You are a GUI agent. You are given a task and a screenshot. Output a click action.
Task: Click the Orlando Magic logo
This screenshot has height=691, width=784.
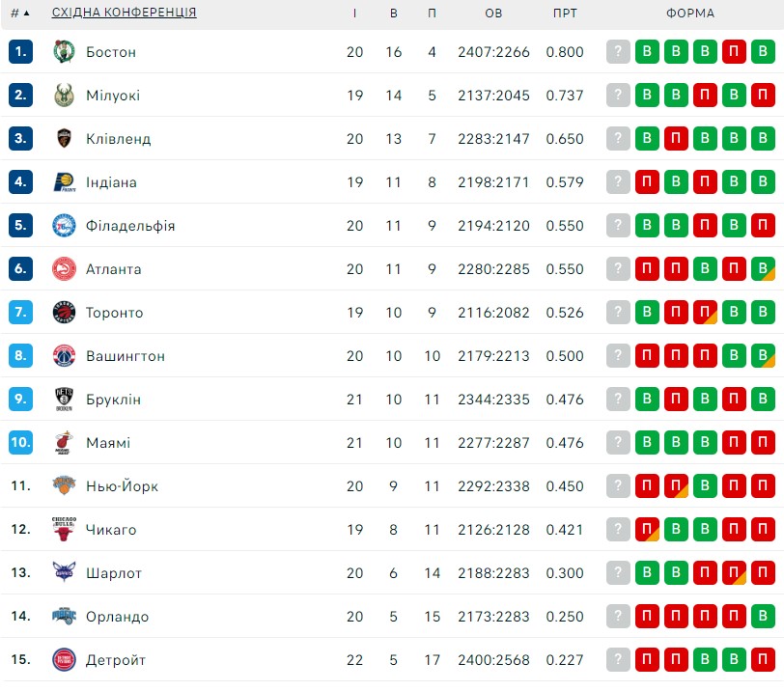click(64, 616)
